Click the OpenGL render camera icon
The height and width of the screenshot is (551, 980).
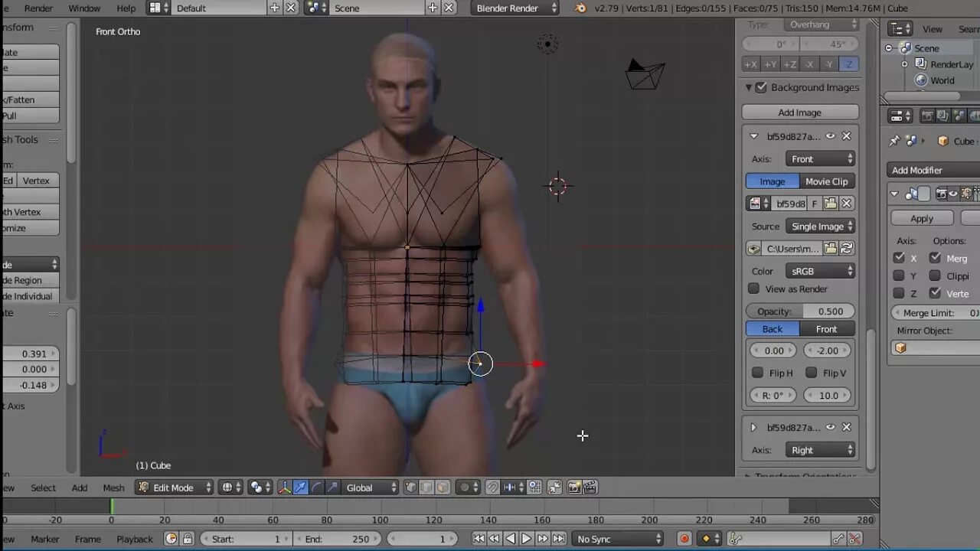tap(574, 487)
